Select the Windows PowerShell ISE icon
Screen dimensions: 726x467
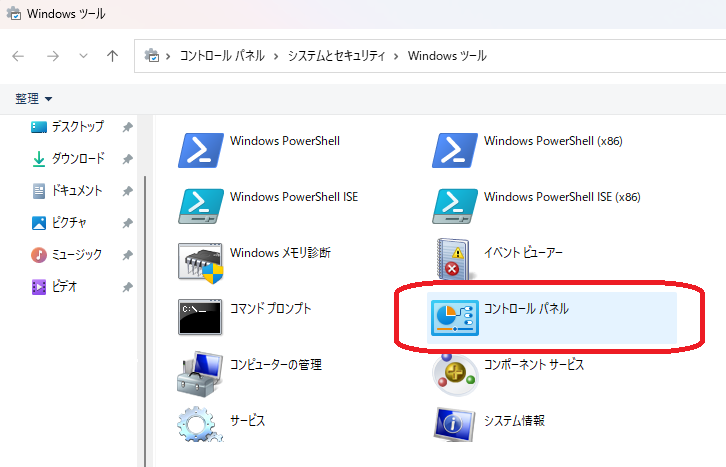200,205
